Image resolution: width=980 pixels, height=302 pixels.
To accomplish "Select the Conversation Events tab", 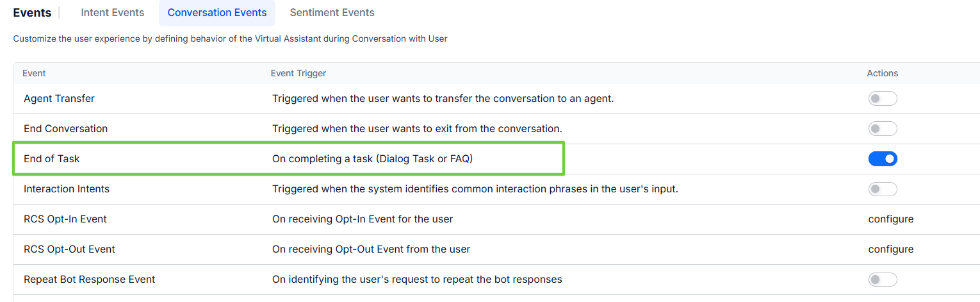I will pos(217,13).
